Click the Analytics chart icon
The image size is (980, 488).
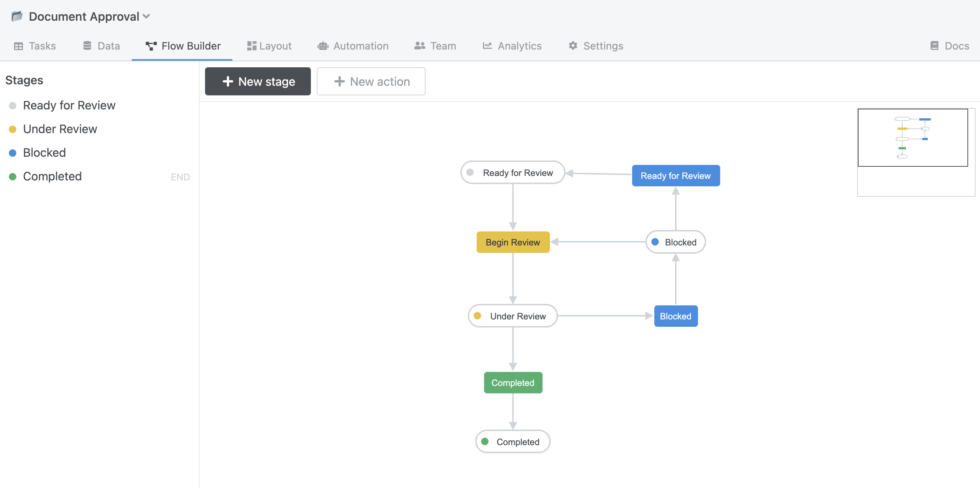(487, 45)
